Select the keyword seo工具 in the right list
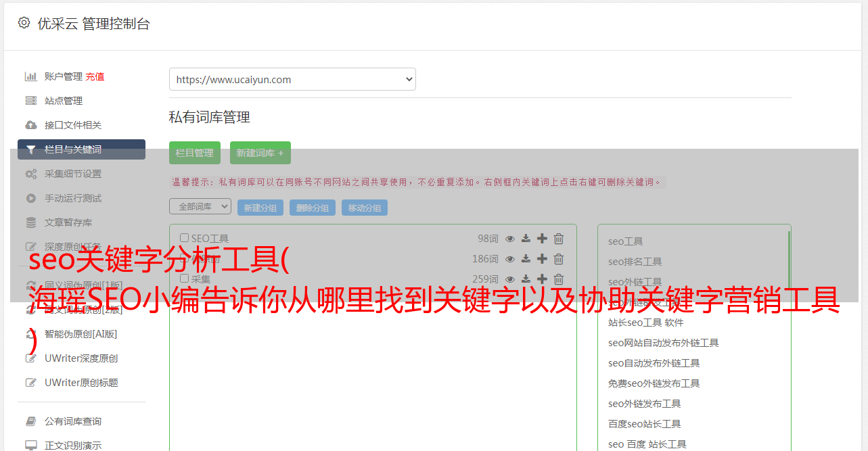Image resolution: width=868 pixels, height=451 pixels. tap(626, 241)
